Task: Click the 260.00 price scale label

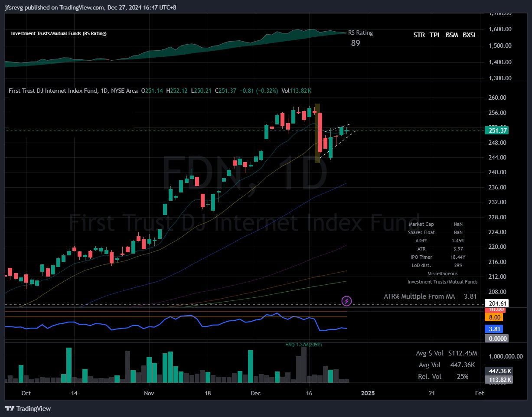Action: (x=496, y=98)
